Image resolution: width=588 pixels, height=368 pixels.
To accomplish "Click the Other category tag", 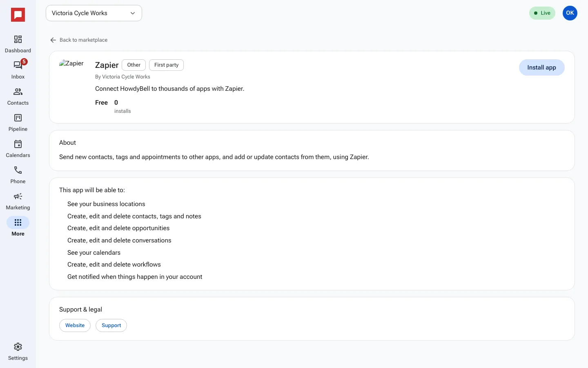I will click(134, 65).
